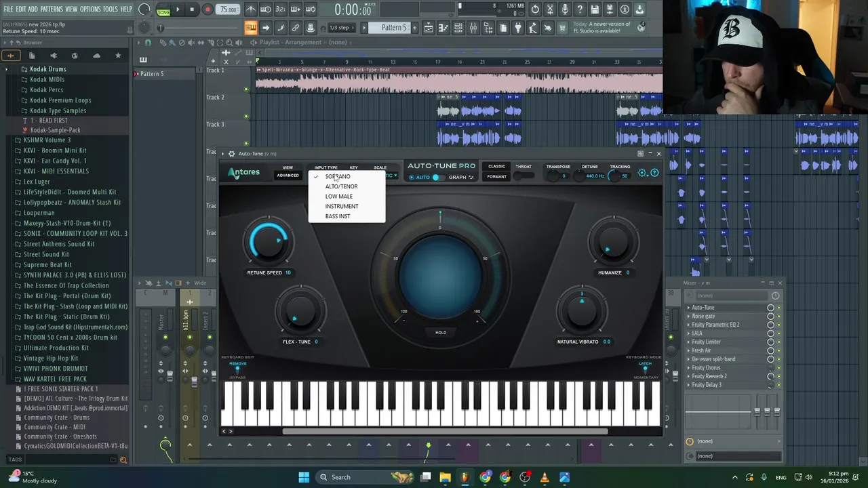Click the CLASSIC mode button

(496, 166)
